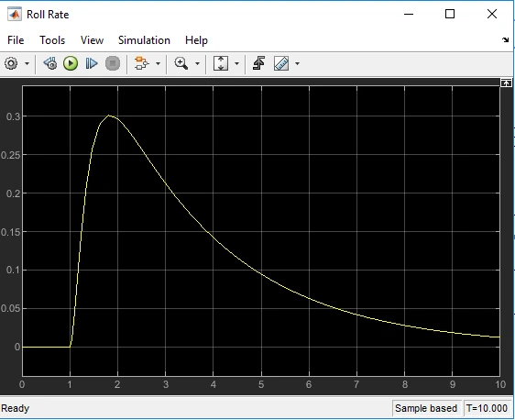Open the View menu
Viewport: 515px width, 420px height.
tap(92, 40)
